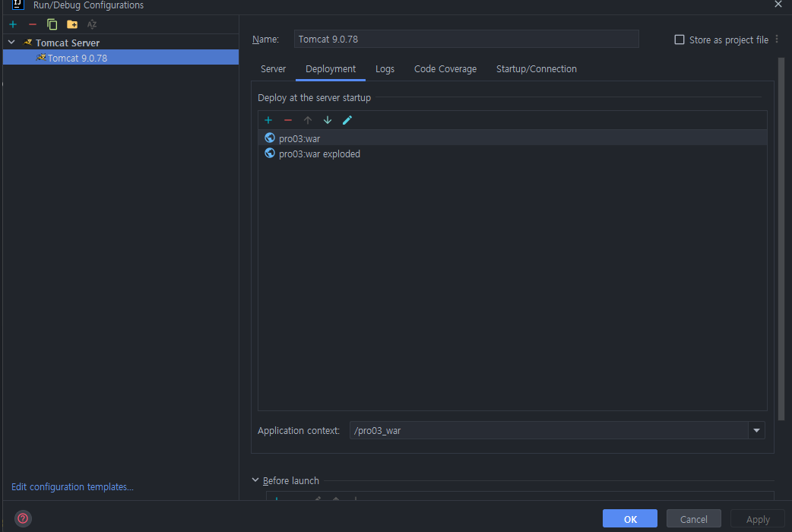Collapse the Before launch section
Screen dimensions: 792x532
pyautogui.click(x=255, y=480)
